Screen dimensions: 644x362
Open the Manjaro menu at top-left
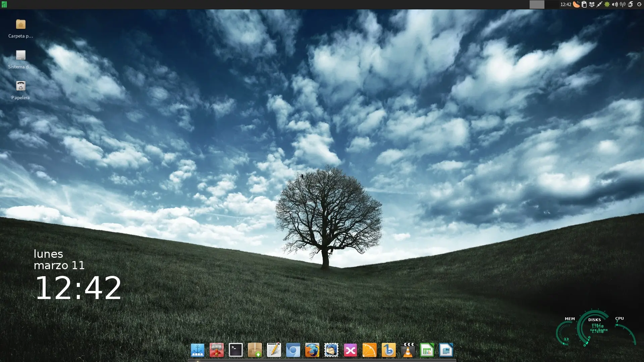pos(4,4)
